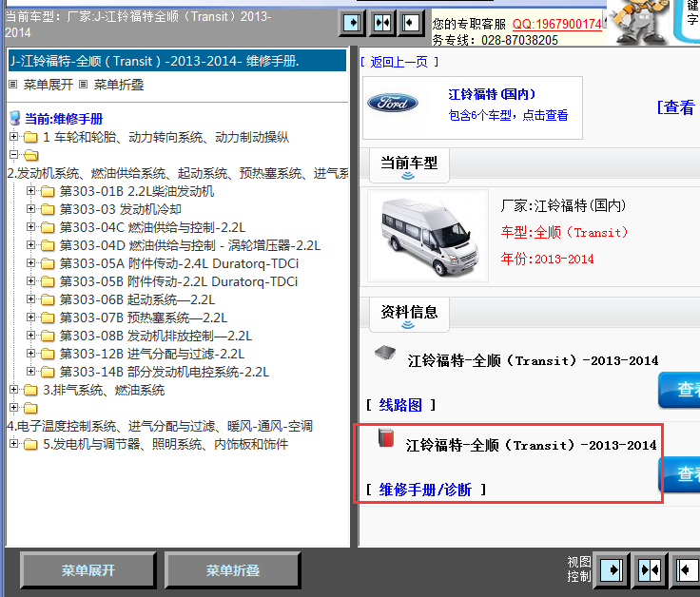This screenshot has height=597, width=700.
Task: Click the bottom view-control right-arrow button
Action: tap(612, 569)
